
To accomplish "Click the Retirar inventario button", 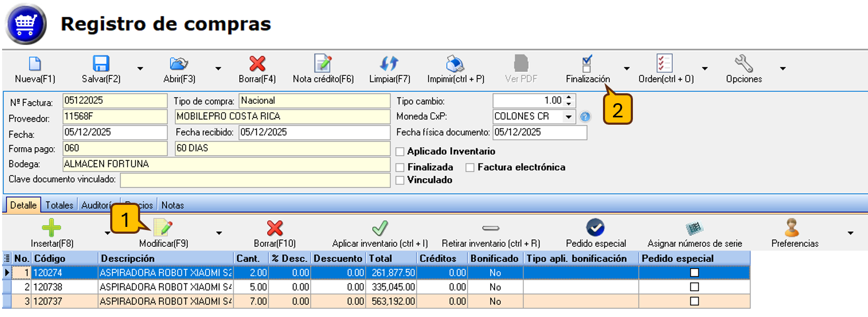I will (491, 228).
